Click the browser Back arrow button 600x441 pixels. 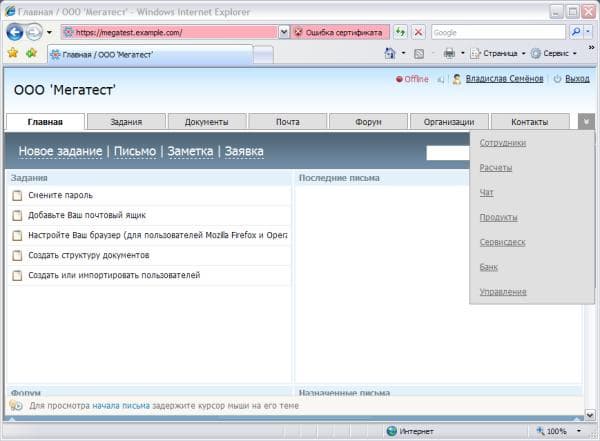[x=15, y=32]
